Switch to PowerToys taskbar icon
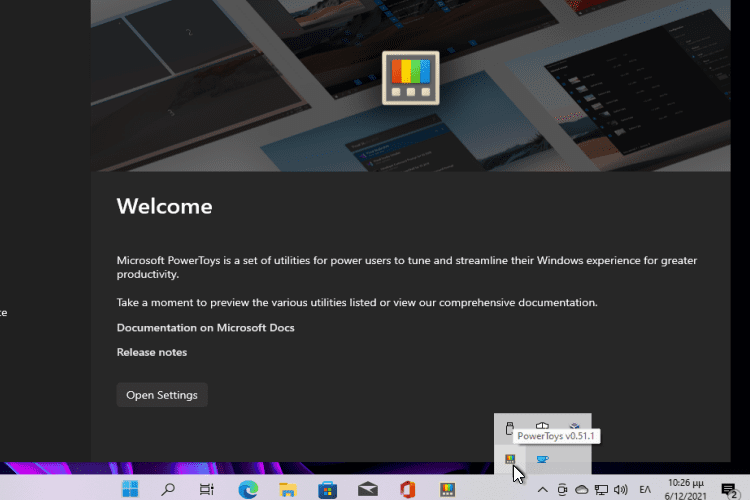The image size is (750, 500). click(x=447, y=489)
